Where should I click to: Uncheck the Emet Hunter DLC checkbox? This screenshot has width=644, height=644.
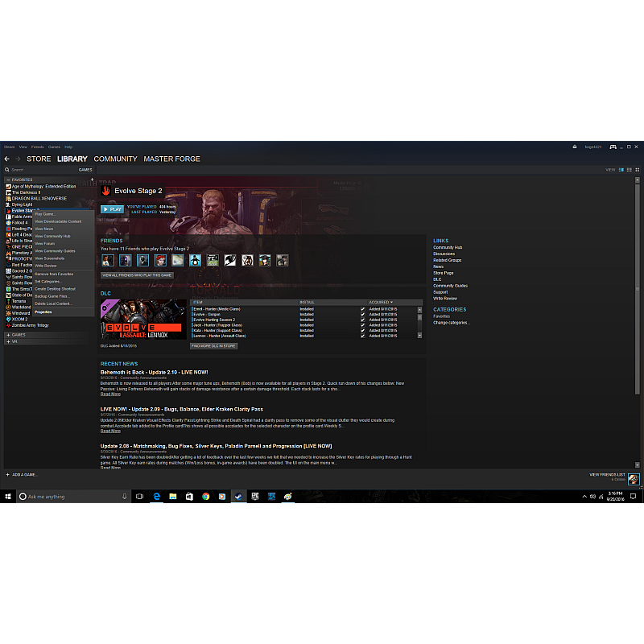click(x=362, y=309)
